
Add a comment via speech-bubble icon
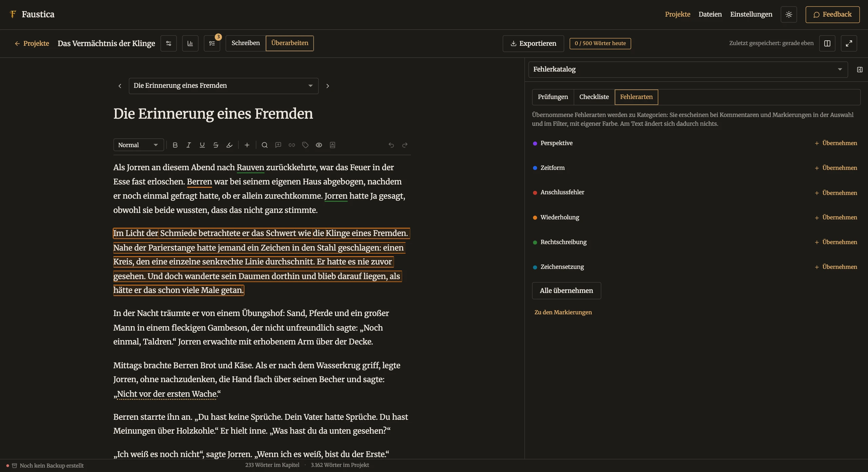coord(278,145)
